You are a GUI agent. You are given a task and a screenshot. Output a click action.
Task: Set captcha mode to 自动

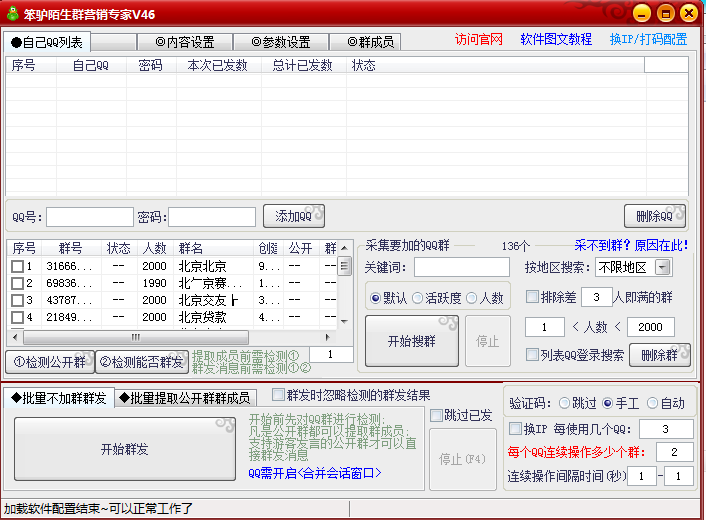[x=652, y=403]
